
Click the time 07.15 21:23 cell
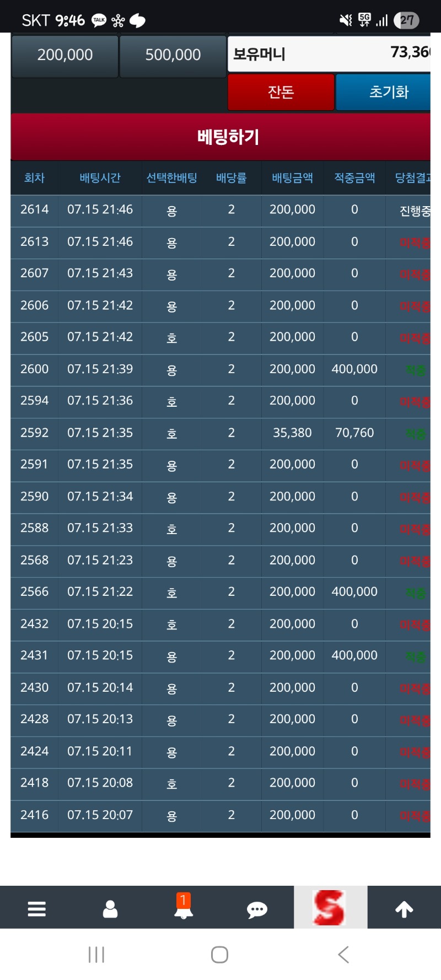click(100, 559)
